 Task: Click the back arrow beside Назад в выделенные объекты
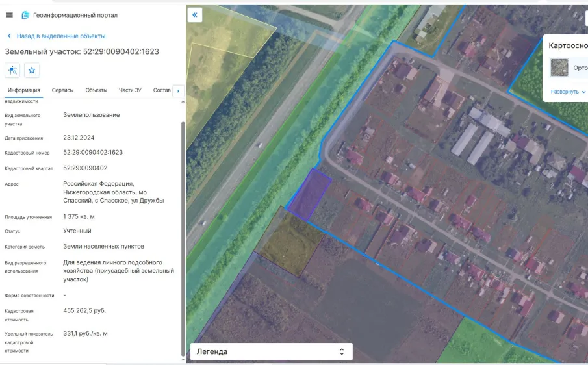(x=9, y=36)
